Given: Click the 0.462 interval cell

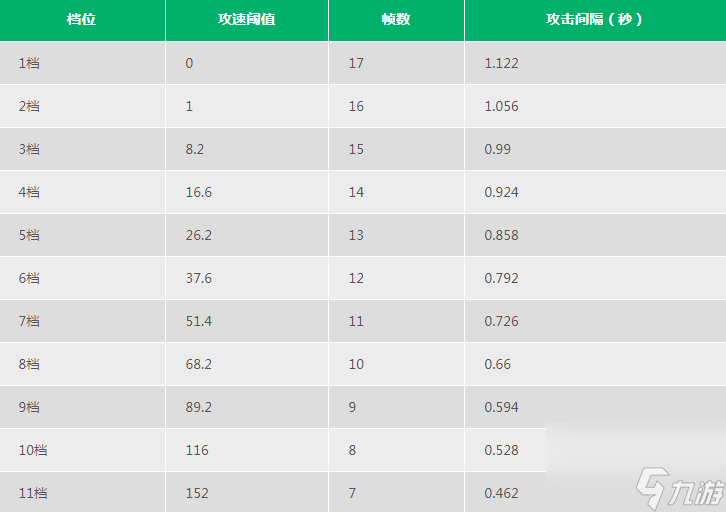Looking at the screenshot, I should click(x=501, y=493).
